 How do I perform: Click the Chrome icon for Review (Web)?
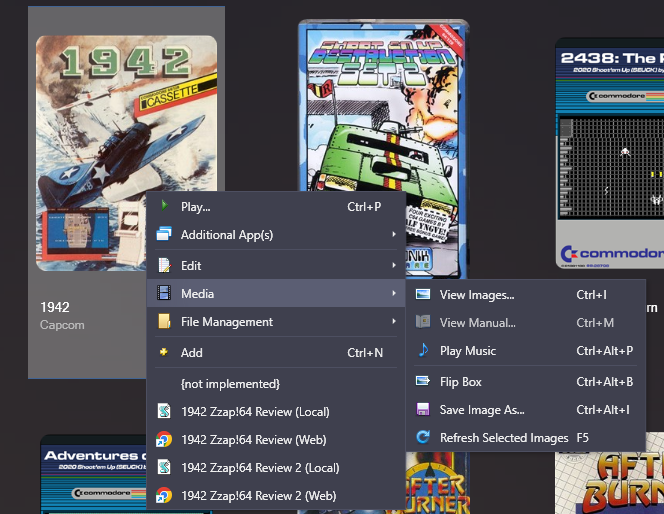pos(164,439)
